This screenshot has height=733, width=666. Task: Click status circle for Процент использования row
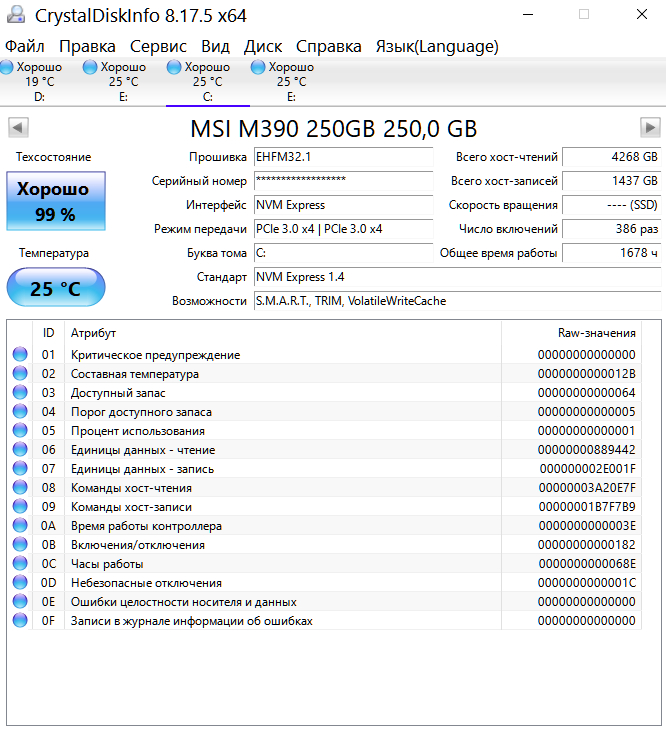[x=20, y=431]
